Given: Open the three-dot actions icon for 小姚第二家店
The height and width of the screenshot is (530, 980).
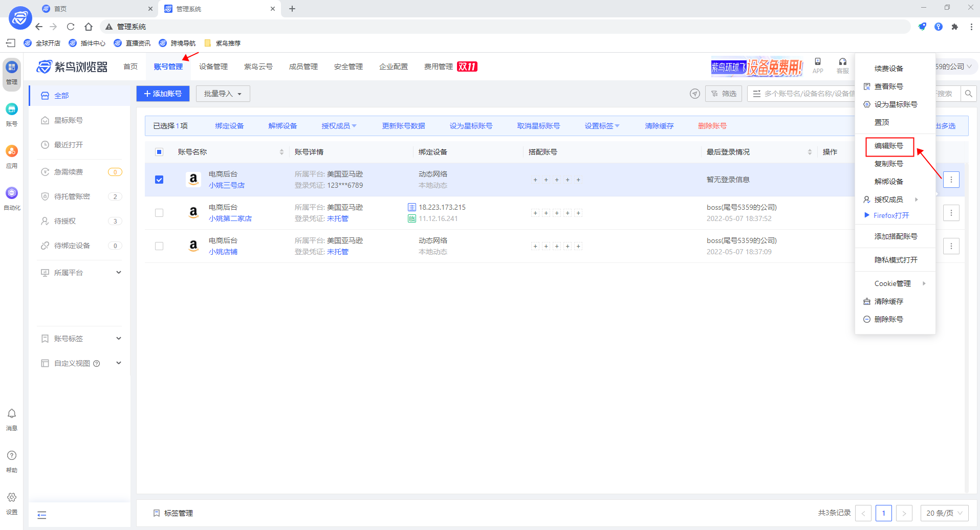Looking at the screenshot, I should coord(951,213).
